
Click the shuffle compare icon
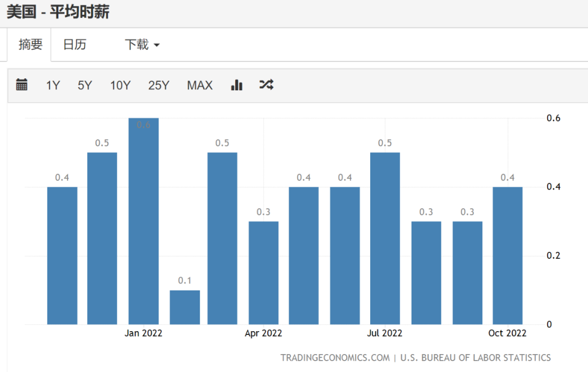pyautogui.click(x=266, y=85)
